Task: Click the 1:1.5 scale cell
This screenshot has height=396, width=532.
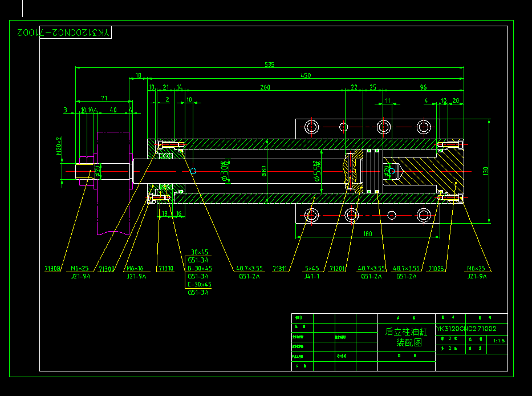Action: (499, 341)
